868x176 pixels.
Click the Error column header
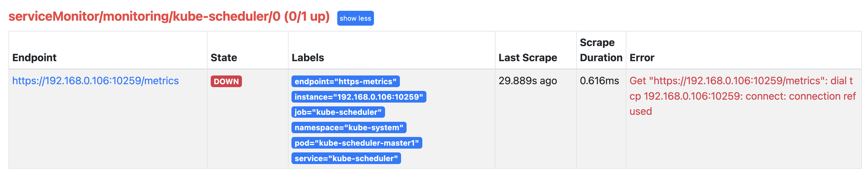(x=642, y=58)
